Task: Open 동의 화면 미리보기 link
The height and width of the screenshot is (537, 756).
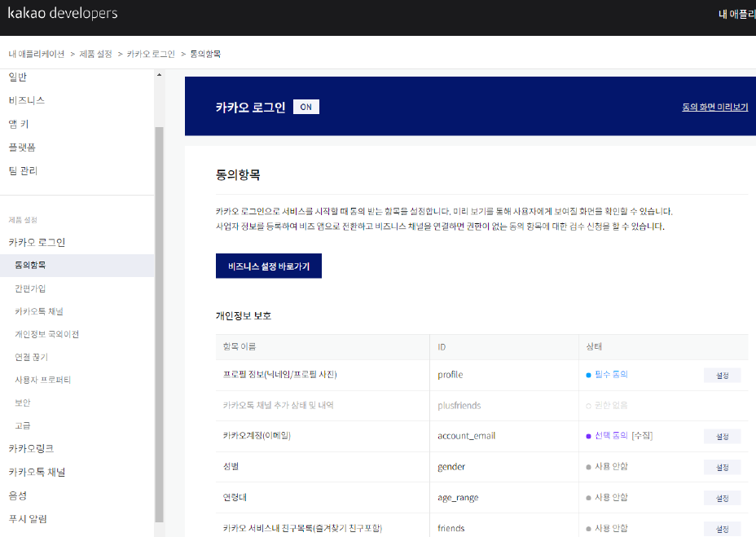Action: [x=715, y=107]
